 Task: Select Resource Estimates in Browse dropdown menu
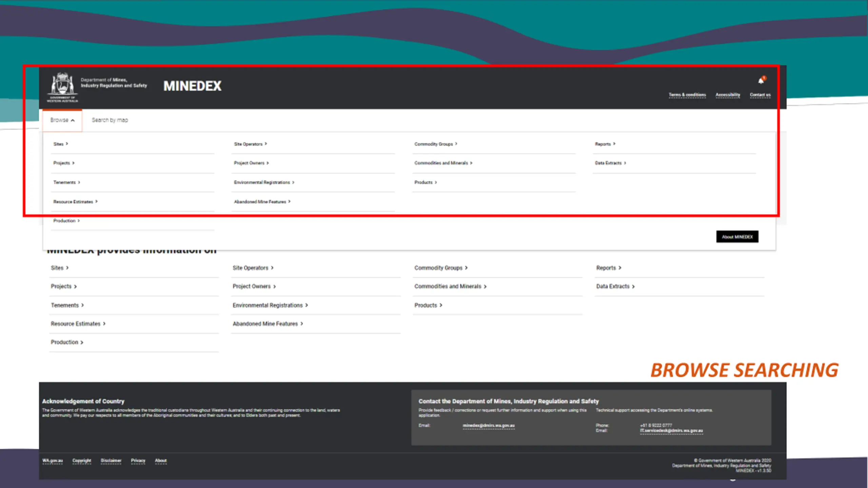click(75, 202)
